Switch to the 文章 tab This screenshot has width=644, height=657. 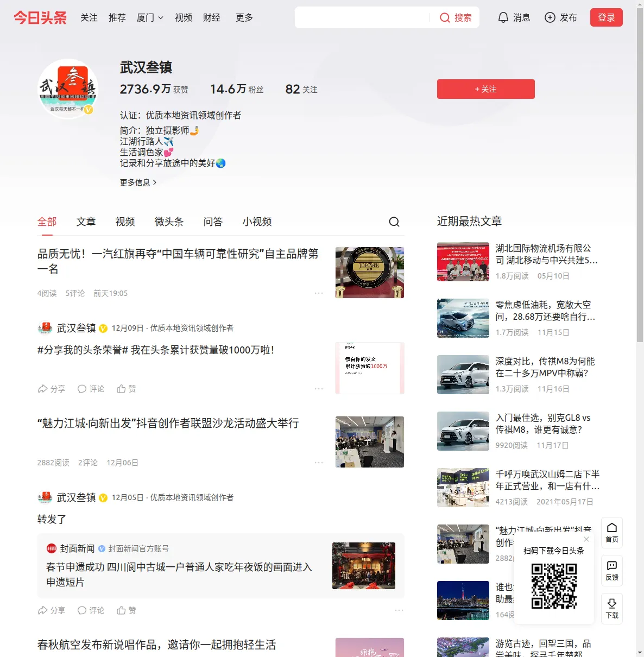(86, 222)
